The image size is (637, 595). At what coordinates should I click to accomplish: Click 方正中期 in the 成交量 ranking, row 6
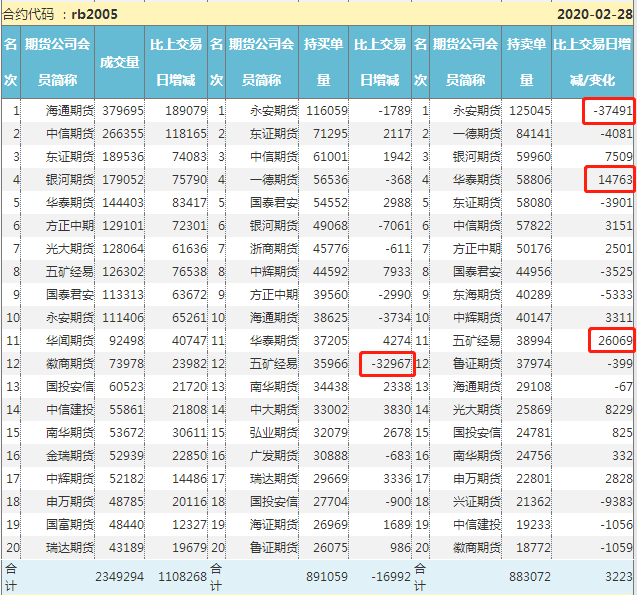coord(69,225)
